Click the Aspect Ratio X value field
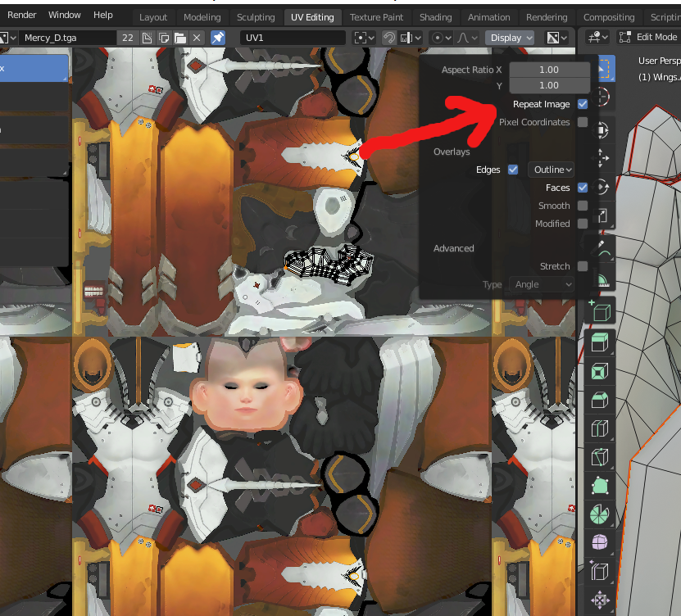 (549, 70)
